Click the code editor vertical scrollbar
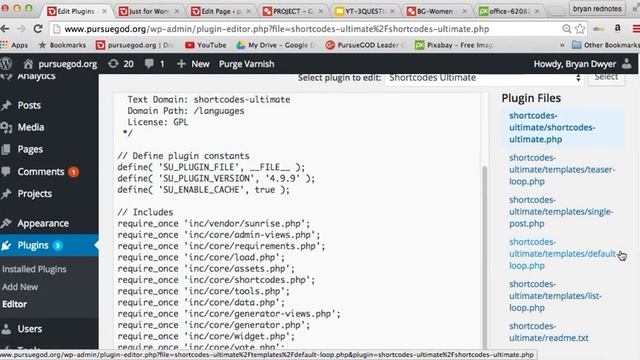This screenshot has height=360, width=640. click(484, 257)
